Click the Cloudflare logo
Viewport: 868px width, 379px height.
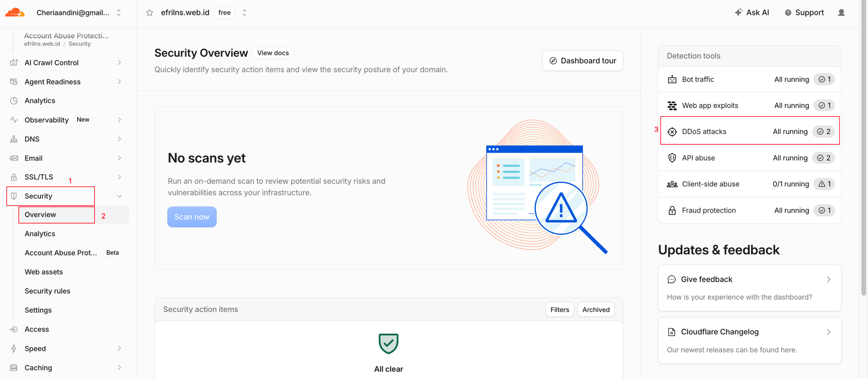[15, 13]
